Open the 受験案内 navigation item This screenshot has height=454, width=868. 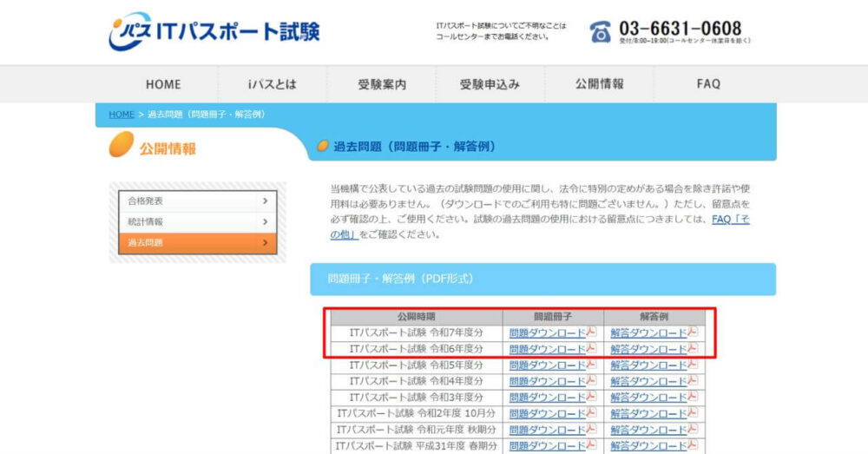tap(381, 84)
